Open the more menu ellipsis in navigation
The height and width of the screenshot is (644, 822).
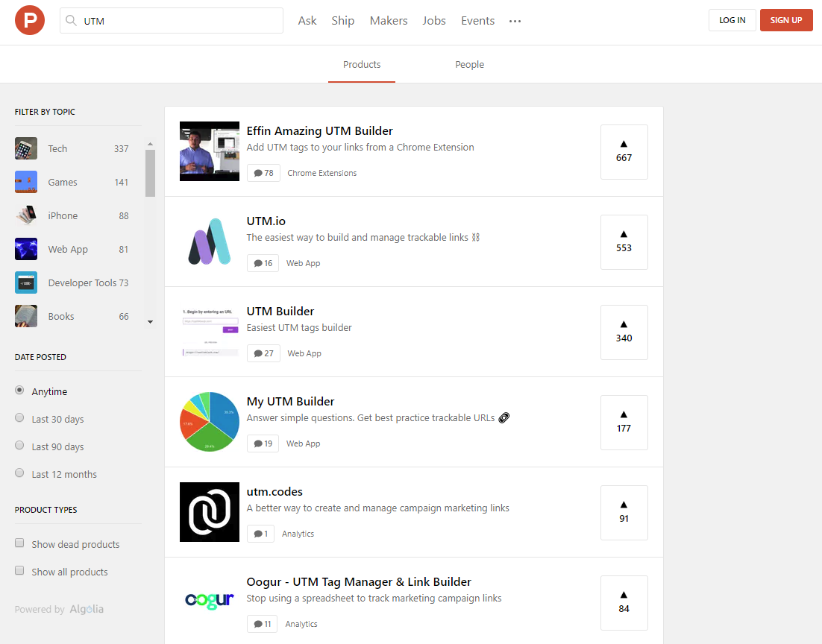click(x=515, y=21)
